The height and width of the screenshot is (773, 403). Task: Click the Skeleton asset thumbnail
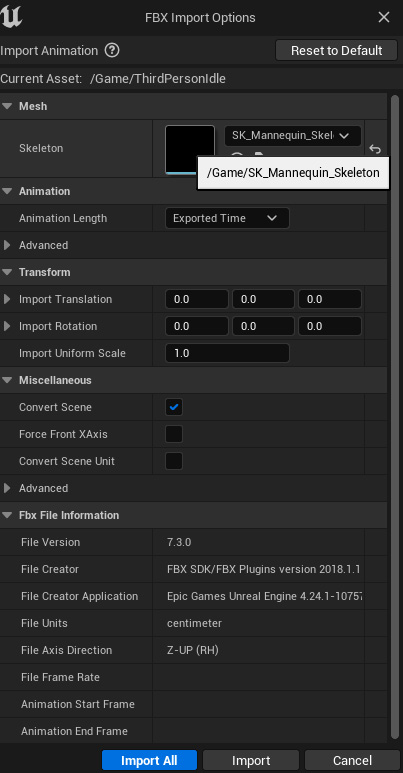pos(190,149)
